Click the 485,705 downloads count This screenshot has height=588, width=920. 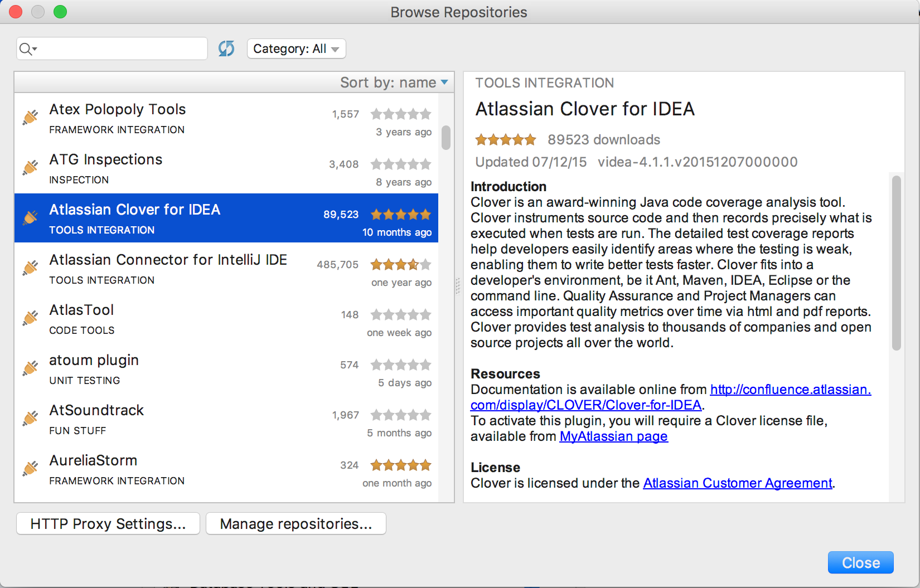pyautogui.click(x=338, y=265)
